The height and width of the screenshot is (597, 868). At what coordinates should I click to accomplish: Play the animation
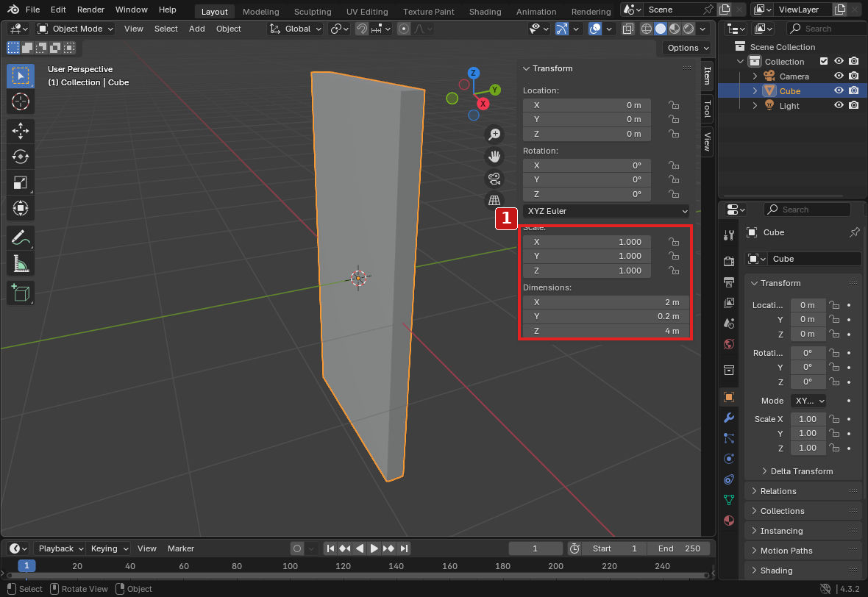(x=374, y=548)
